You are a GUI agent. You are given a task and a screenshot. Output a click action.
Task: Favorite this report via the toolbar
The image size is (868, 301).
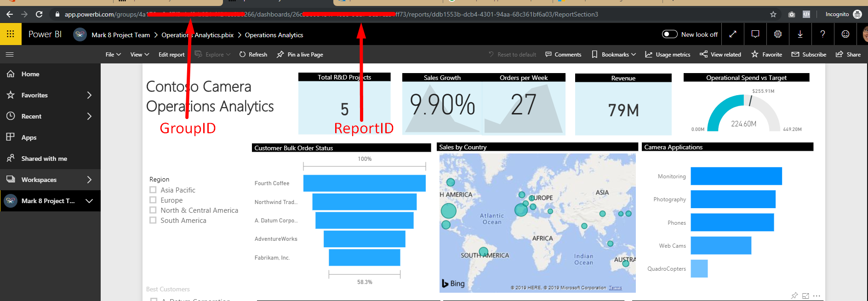[x=766, y=54]
